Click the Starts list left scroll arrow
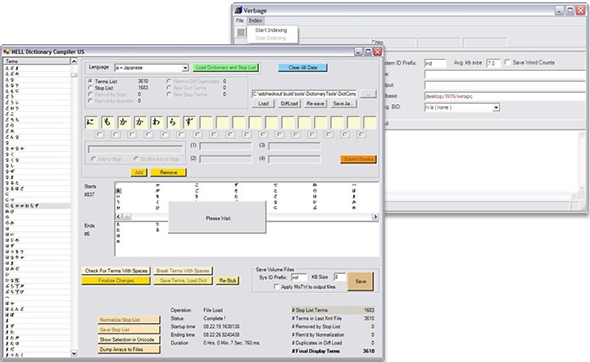The height and width of the screenshot is (362, 590). (x=119, y=217)
